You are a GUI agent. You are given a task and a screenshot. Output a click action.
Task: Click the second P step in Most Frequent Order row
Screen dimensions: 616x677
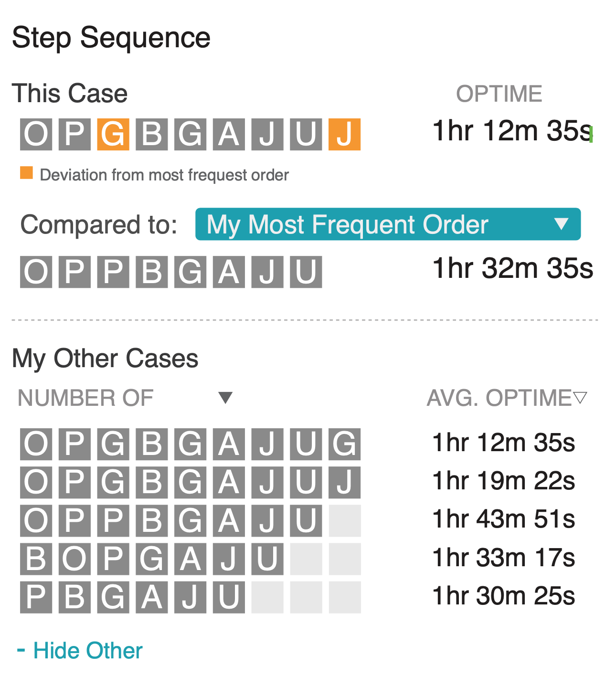pos(113,272)
